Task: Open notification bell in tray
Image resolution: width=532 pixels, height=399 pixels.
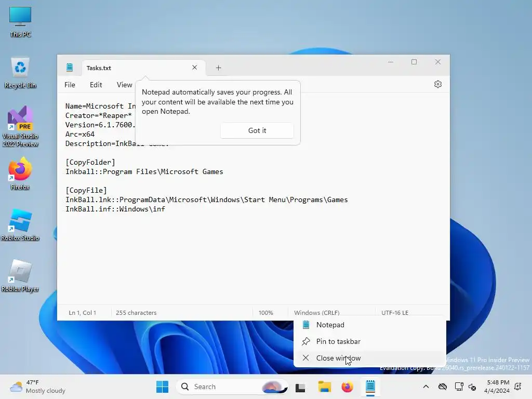Action: (518, 387)
